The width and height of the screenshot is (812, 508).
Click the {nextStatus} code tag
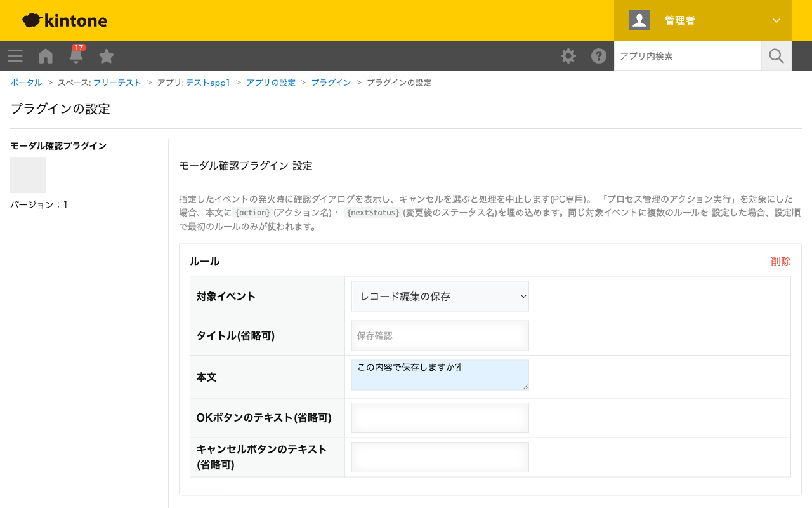373,213
